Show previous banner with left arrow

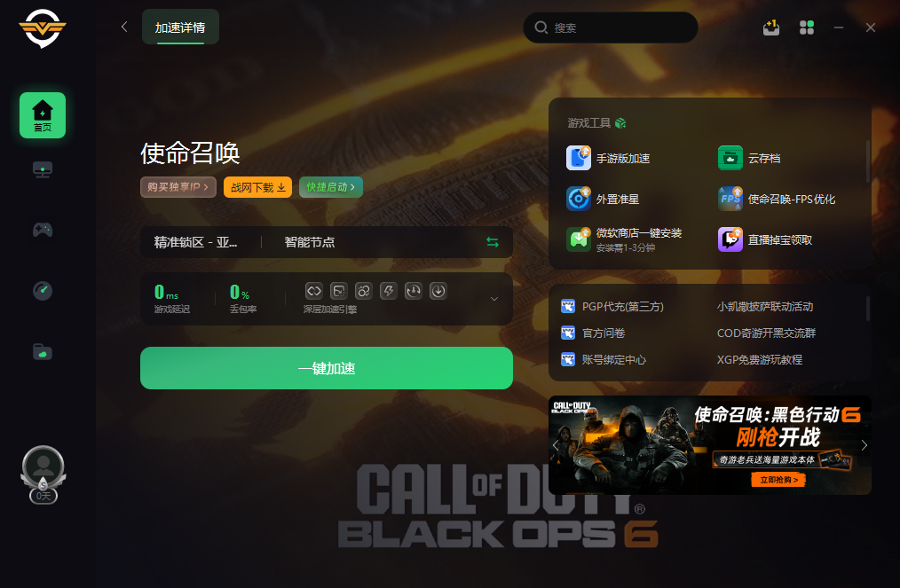click(x=555, y=445)
